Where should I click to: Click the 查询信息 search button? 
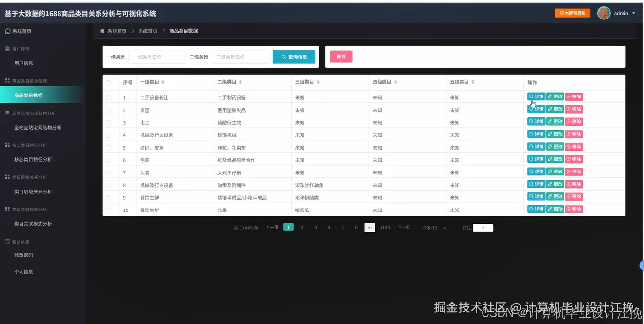coord(294,57)
